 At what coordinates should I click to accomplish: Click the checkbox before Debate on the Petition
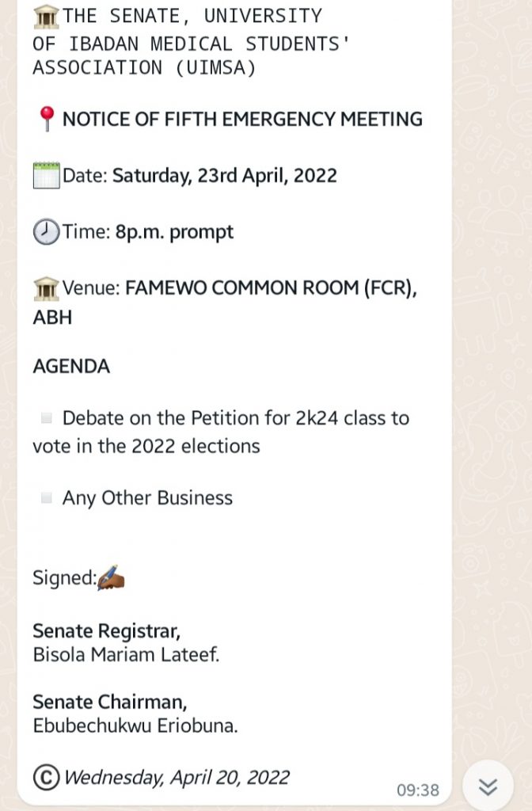pyautogui.click(x=47, y=417)
